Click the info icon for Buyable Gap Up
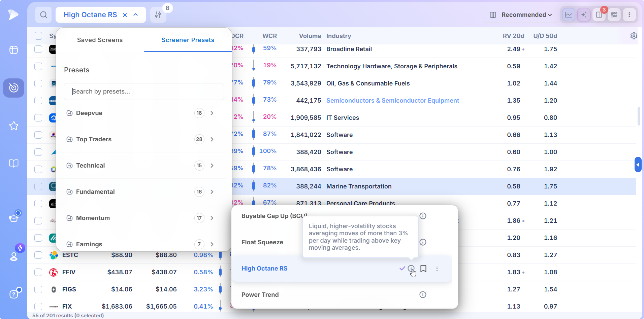 [423, 216]
